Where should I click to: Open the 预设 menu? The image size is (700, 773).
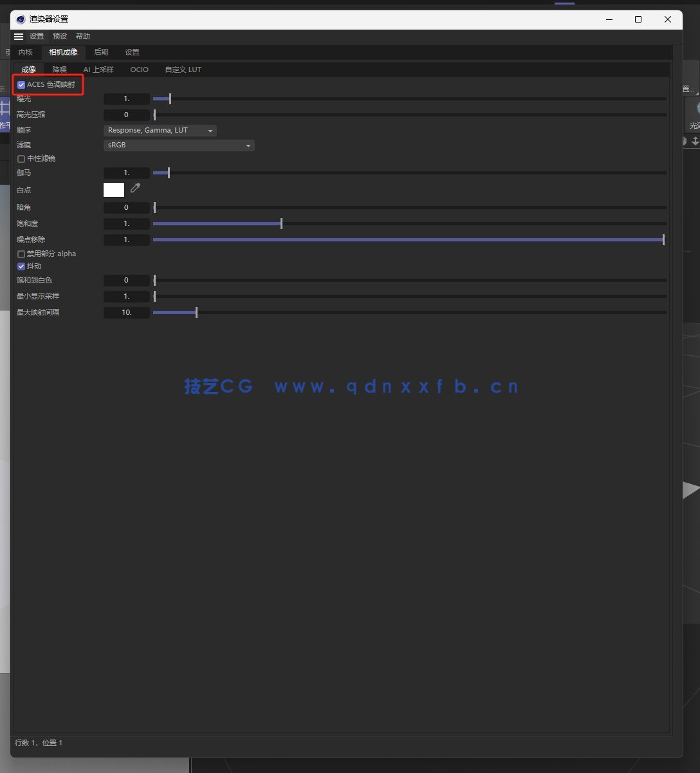click(59, 36)
